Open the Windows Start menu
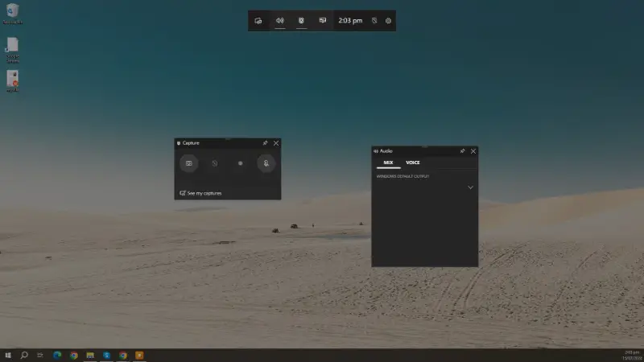This screenshot has width=644, height=362. tap(8, 355)
